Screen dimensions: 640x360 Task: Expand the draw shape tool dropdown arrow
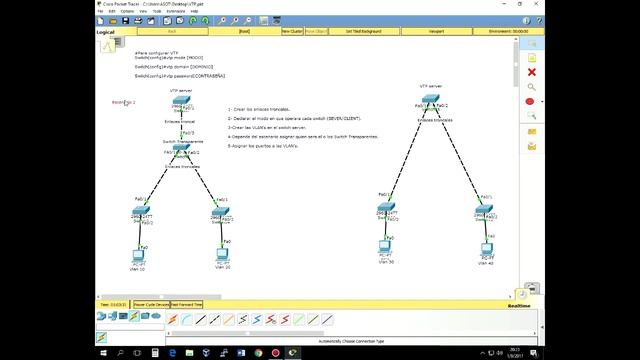pyautogui.click(x=542, y=102)
